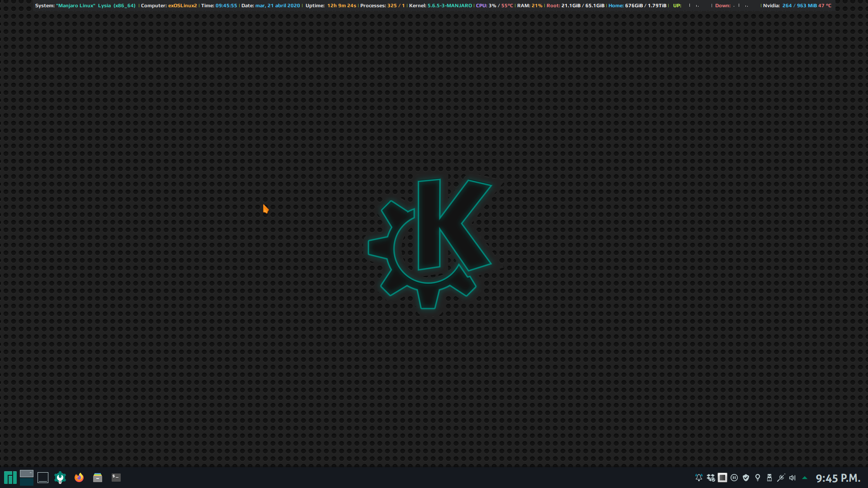The height and width of the screenshot is (488, 868).
Task: Open the removable USB devices tray icon
Action: pos(769,478)
